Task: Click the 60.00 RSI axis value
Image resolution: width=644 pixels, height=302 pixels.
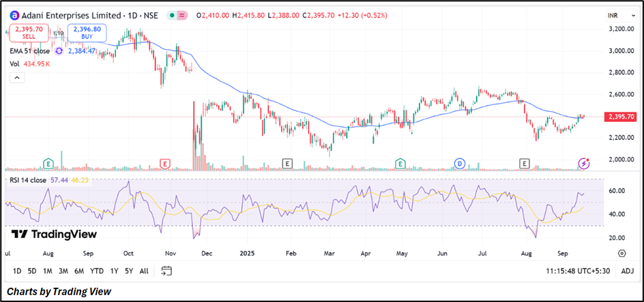Action: tap(617, 191)
